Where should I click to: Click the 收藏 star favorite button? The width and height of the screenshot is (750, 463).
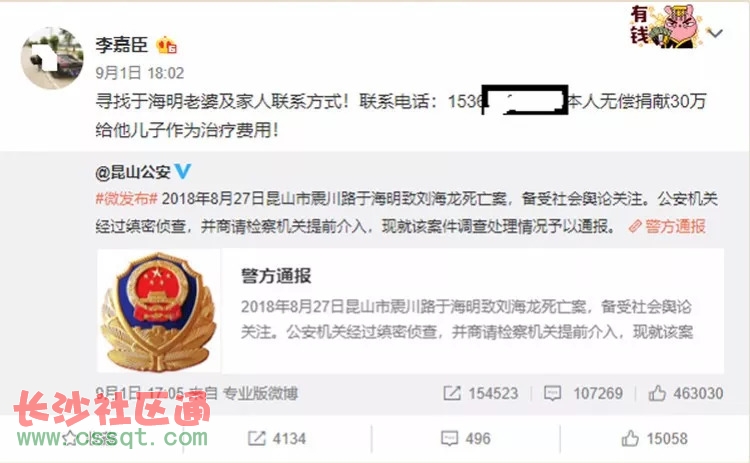pyautogui.click(x=91, y=439)
